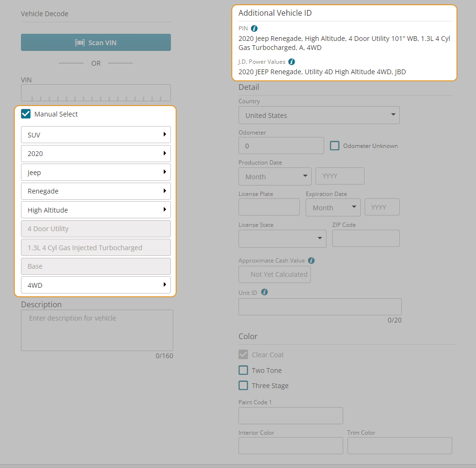The width and height of the screenshot is (476, 468).
Task: Enable the Two Tone checkbox
Action: [x=243, y=370]
